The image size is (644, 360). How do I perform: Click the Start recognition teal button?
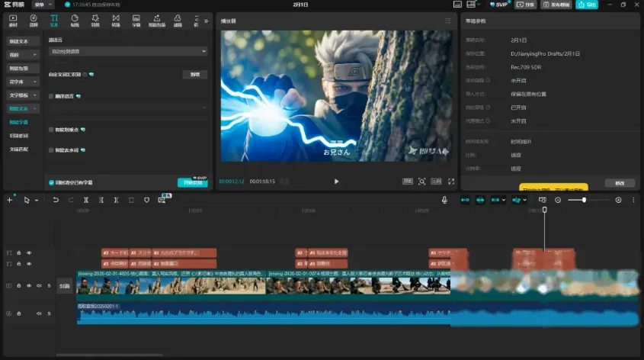coord(193,182)
